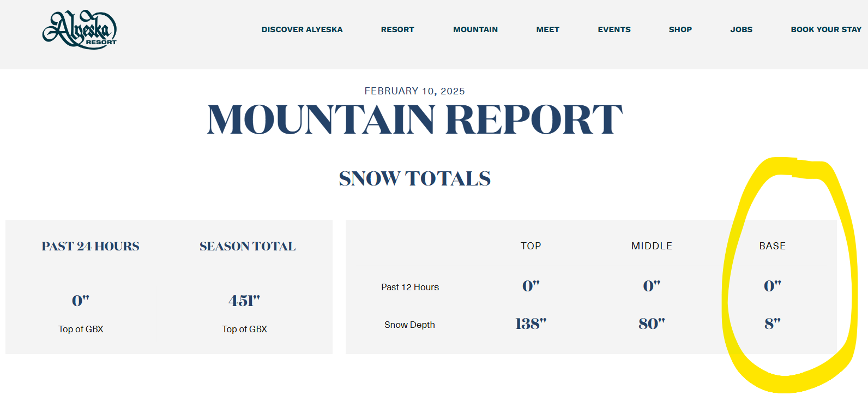
Task: Open the Jobs navigation link
Action: 741,29
